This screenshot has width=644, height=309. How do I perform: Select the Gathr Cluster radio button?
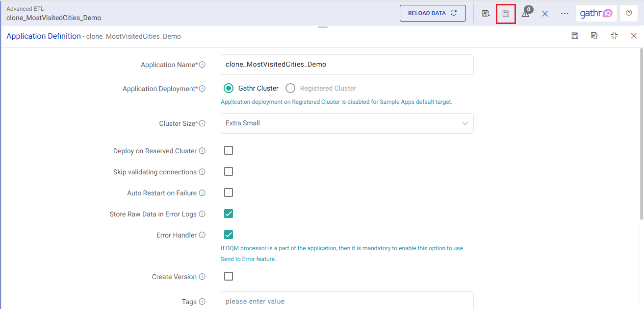click(x=228, y=88)
